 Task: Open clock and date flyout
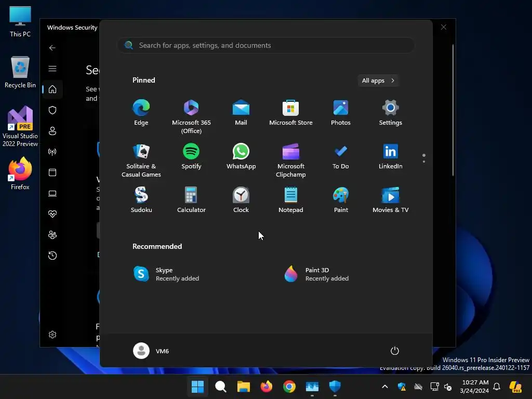(475, 387)
